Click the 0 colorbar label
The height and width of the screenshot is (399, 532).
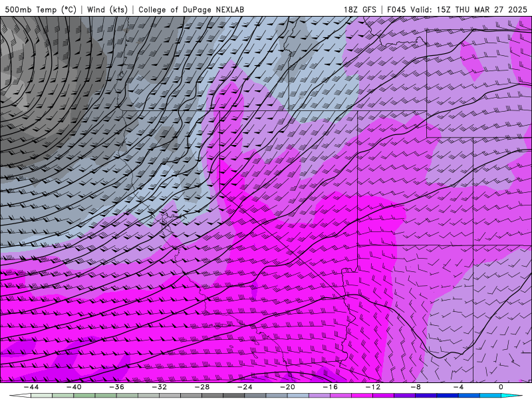[x=501, y=387]
